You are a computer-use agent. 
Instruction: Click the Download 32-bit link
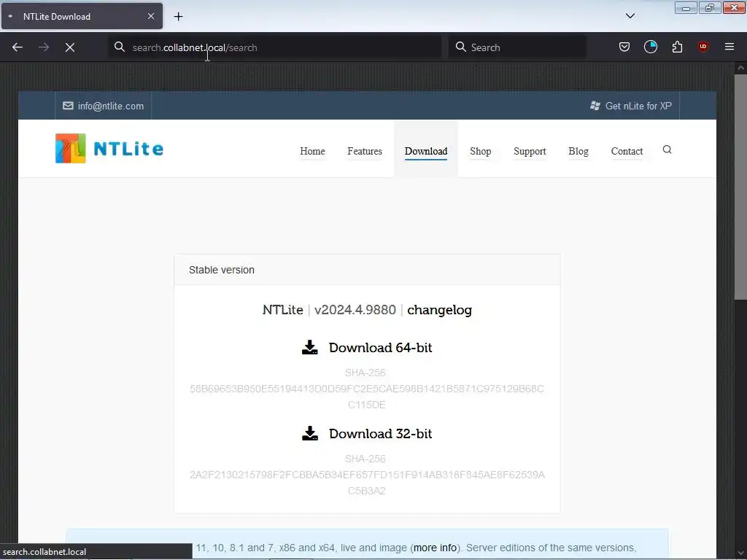click(x=380, y=434)
